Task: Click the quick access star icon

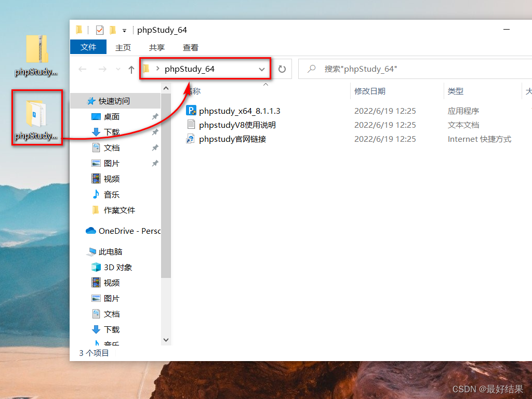Action: tap(91, 101)
